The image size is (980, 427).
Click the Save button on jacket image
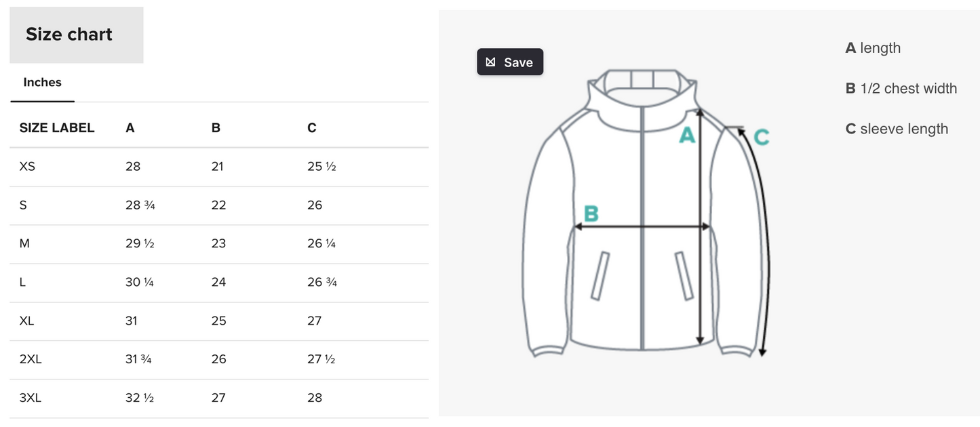[x=510, y=62]
